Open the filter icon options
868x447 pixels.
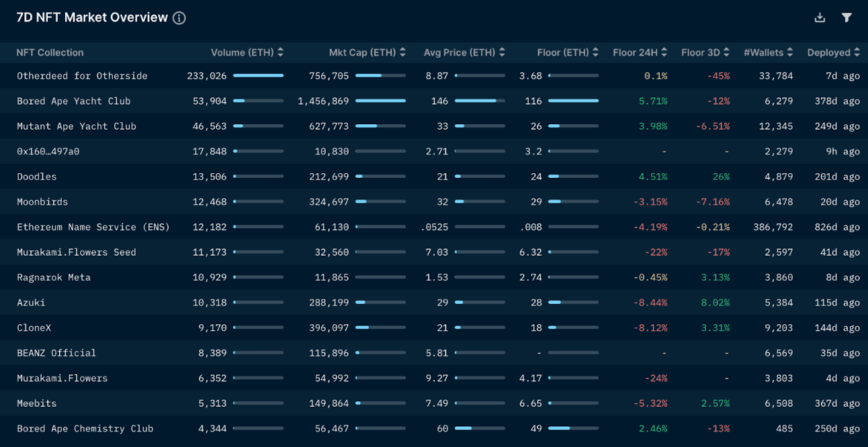[847, 18]
